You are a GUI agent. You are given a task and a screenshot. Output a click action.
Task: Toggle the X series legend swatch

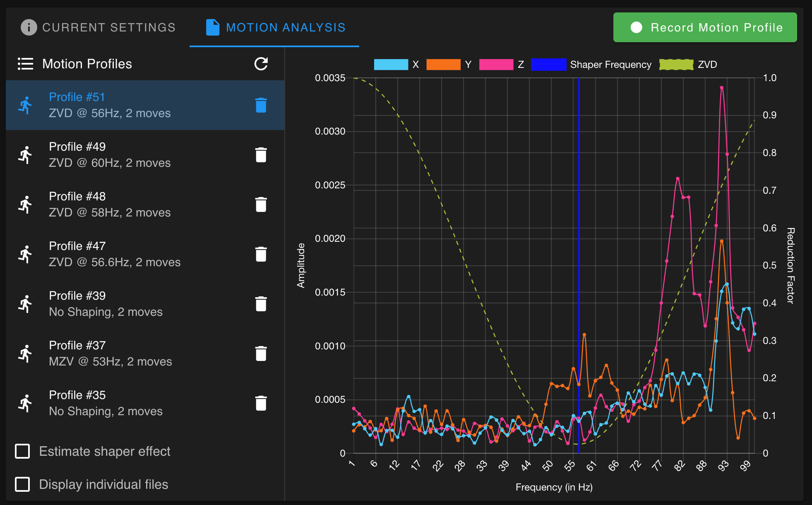point(391,65)
